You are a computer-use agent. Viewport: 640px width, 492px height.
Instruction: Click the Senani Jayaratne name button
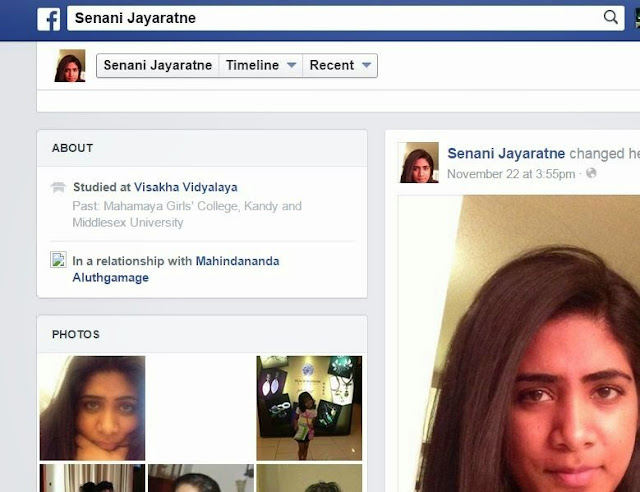(x=158, y=65)
